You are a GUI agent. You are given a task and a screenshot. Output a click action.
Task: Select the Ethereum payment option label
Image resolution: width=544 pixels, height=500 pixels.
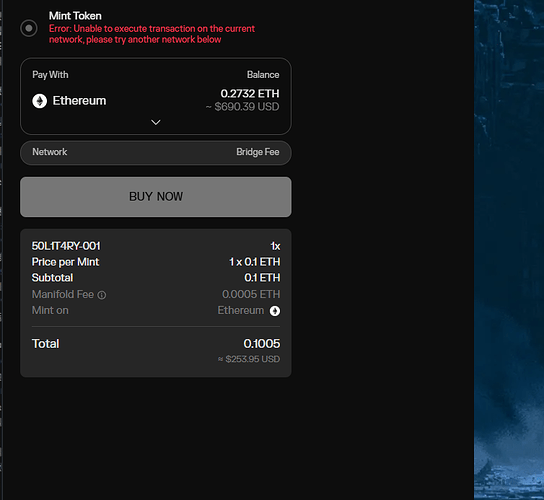pyautogui.click(x=79, y=101)
